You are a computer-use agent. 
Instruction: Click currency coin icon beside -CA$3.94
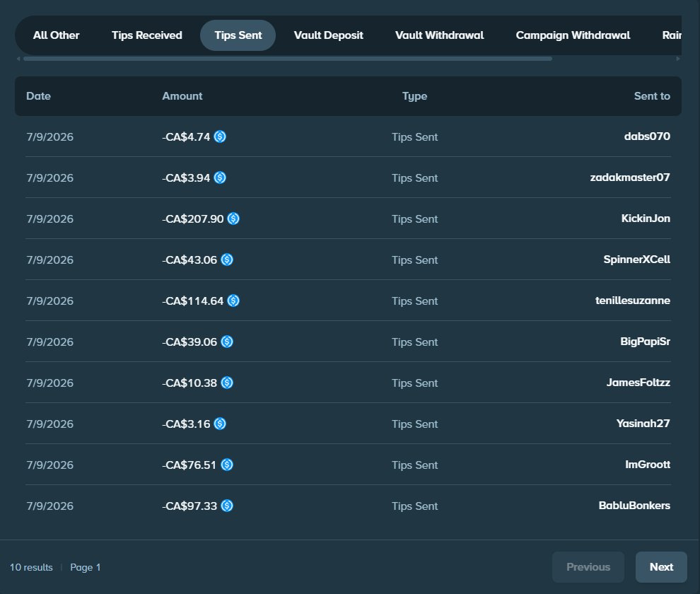point(220,177)
